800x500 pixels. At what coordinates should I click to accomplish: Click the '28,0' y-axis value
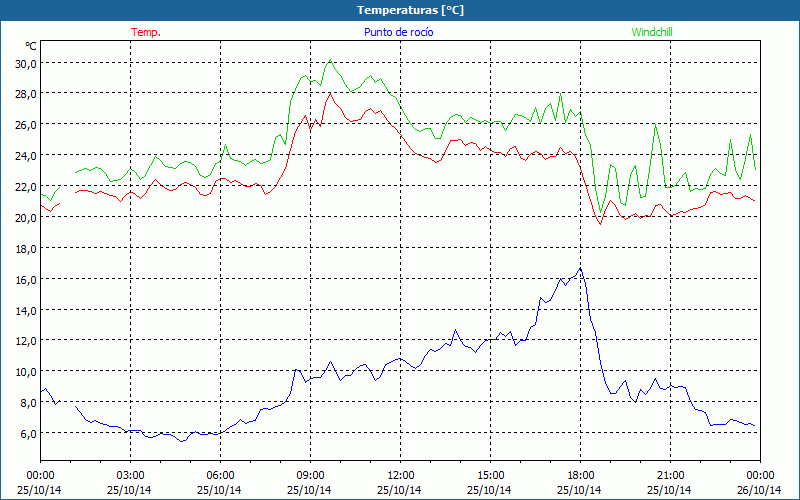(x=26, y=94)
